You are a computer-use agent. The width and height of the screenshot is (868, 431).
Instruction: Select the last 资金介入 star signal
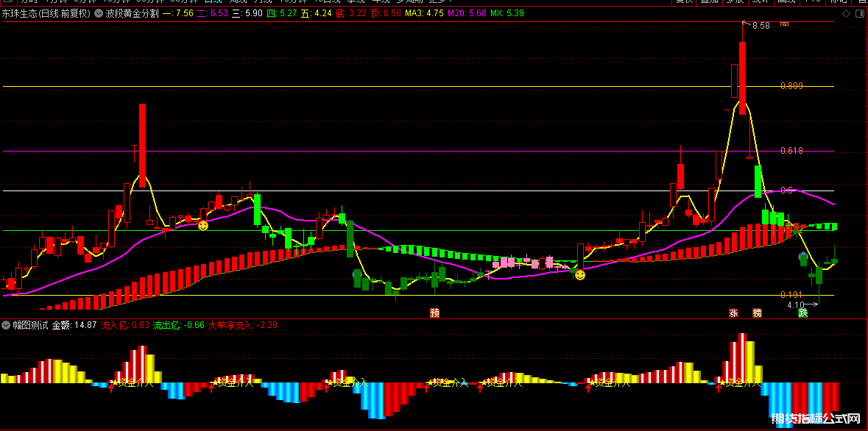(x=740, y=382)
